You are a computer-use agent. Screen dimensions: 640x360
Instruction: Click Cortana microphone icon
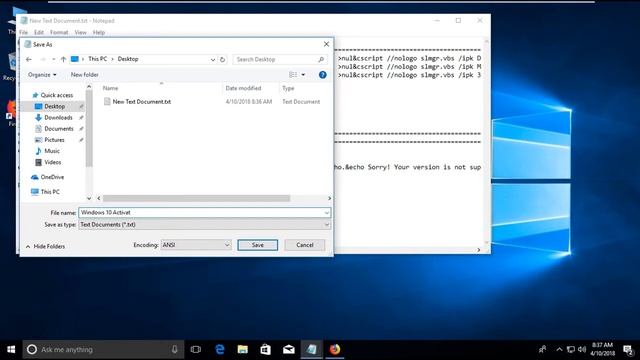click(175, 349)
